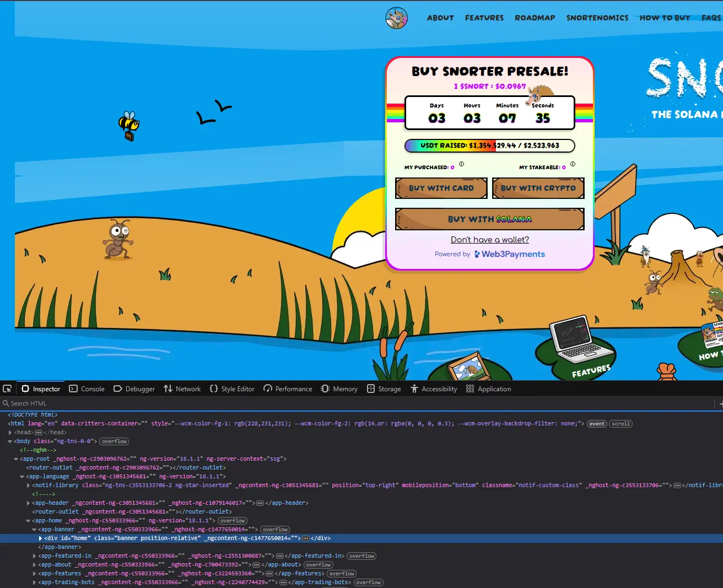Click the overflow badge on body element
The width and height of the screenshot is (723, 588).
[x=114, y=441]
